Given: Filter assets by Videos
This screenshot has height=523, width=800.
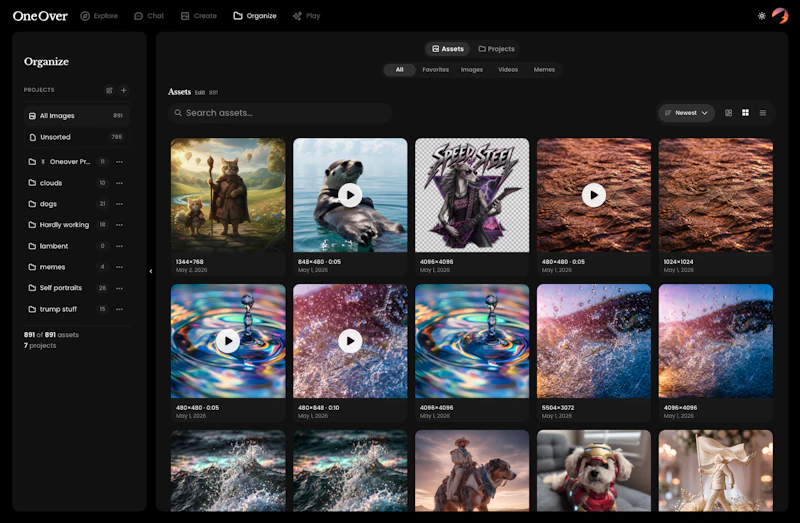Looking at the screenshot, I should pyautogui.click(x=508, y=69).
